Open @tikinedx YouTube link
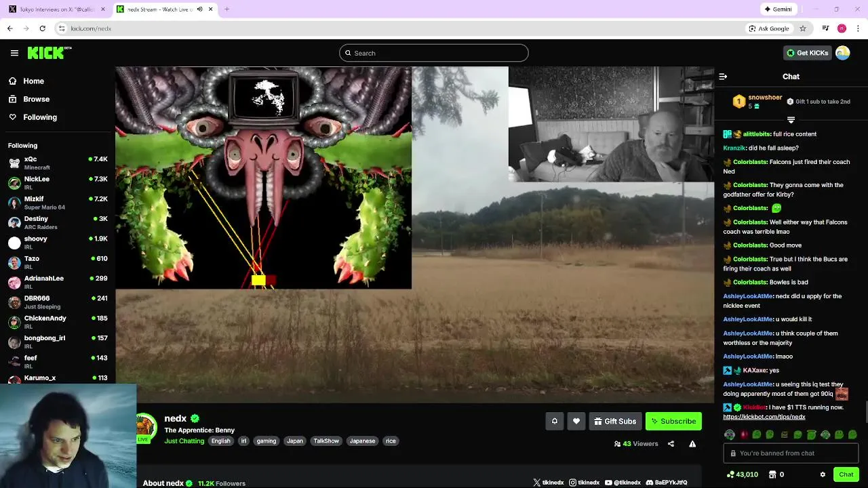This screenshot has width=868, height=488. [623, 483]
